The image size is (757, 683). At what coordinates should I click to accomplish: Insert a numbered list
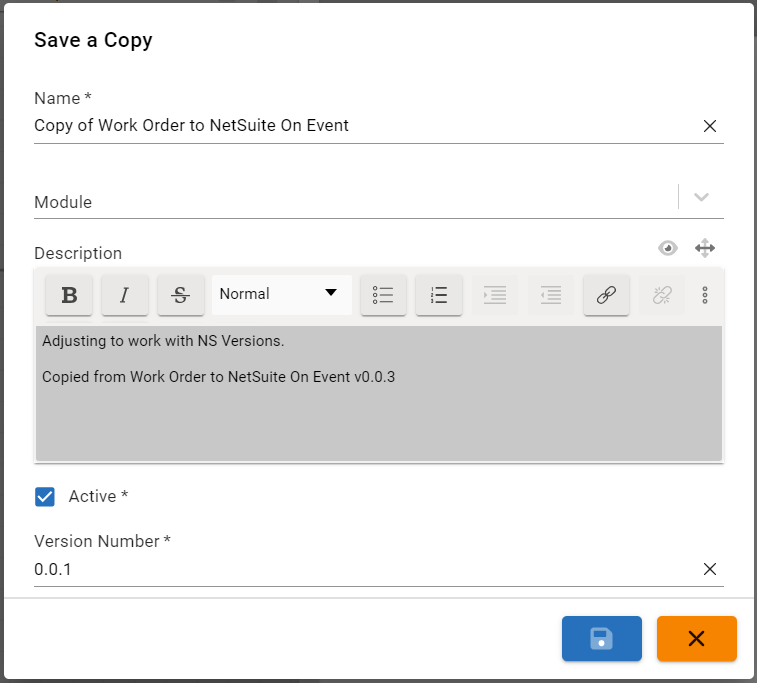pyautogui.click(x=438, y=295)
